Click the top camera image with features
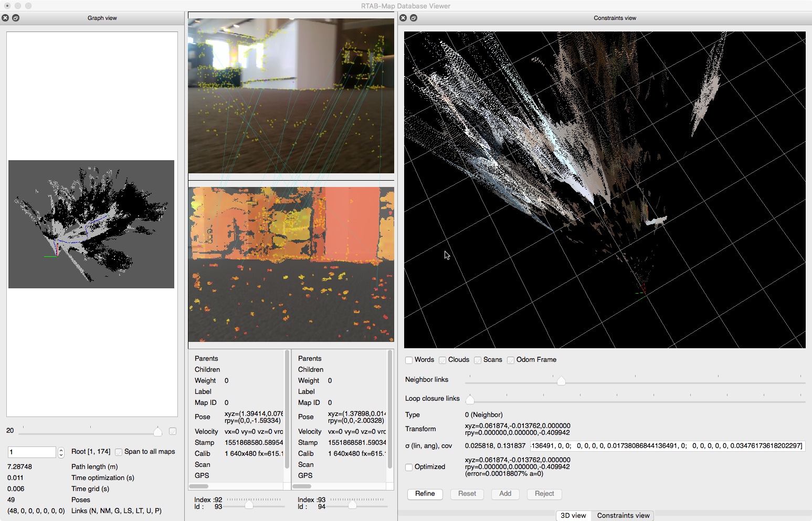812x521 pixels. (x=291, y=96)
